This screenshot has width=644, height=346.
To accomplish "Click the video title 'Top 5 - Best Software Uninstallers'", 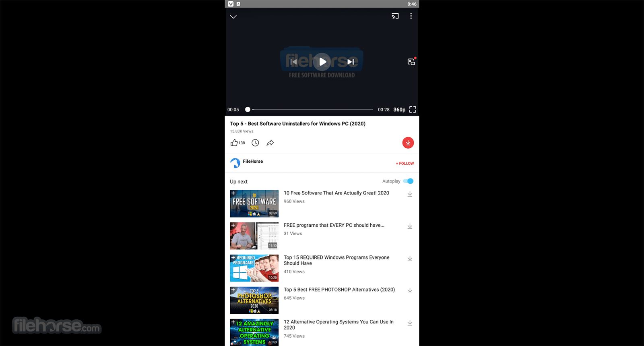I will click(298, 124).
